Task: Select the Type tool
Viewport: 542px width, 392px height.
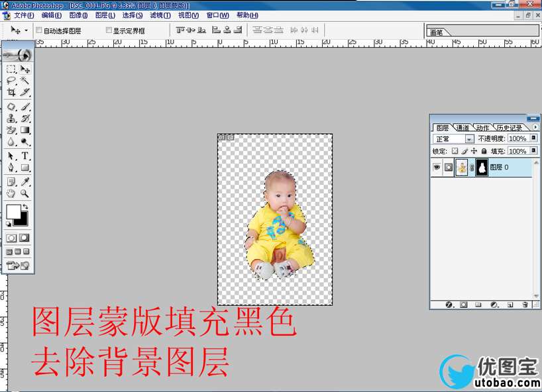Action: pyautogui.click(x=25, y=156)
